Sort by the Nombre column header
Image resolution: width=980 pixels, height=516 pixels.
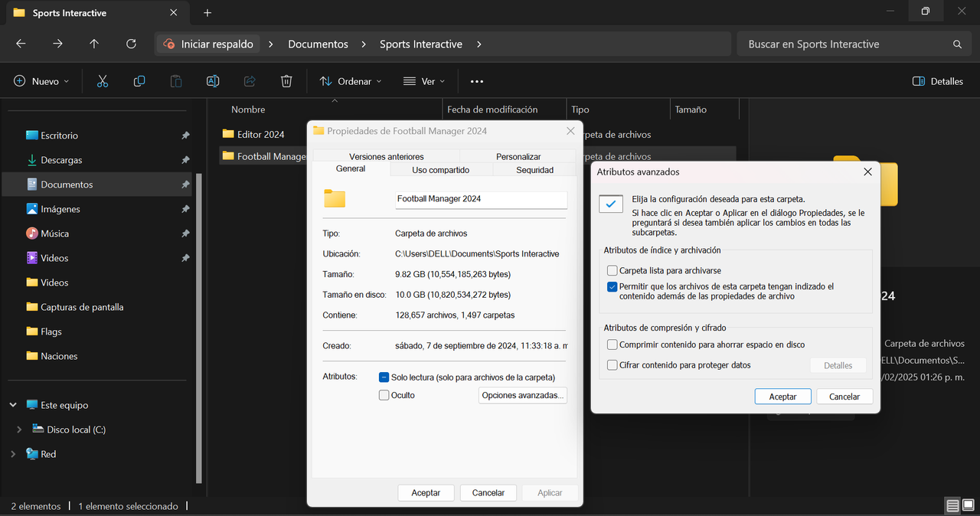331,109
